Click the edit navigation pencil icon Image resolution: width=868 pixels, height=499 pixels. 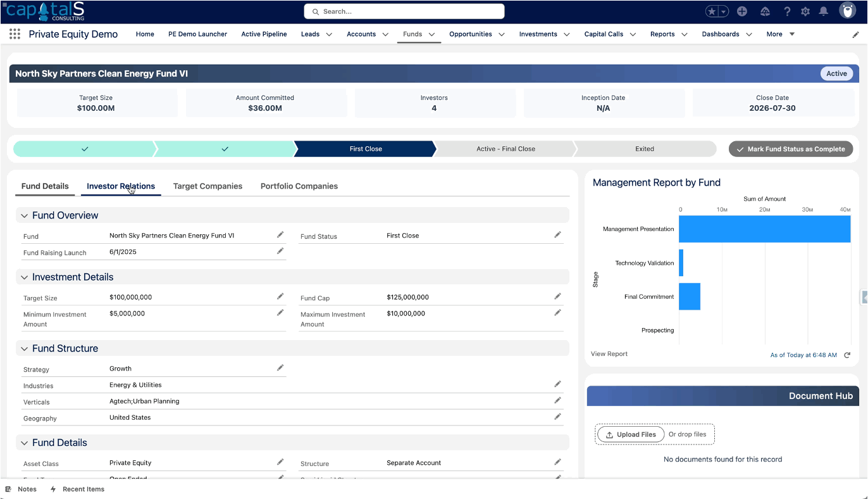click(855, 35)
